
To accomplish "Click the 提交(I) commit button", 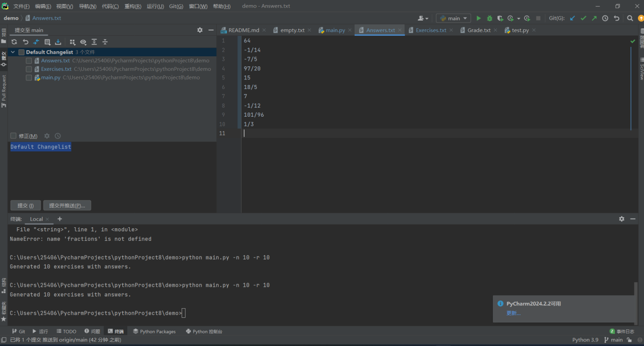I will tap(25, 205).
